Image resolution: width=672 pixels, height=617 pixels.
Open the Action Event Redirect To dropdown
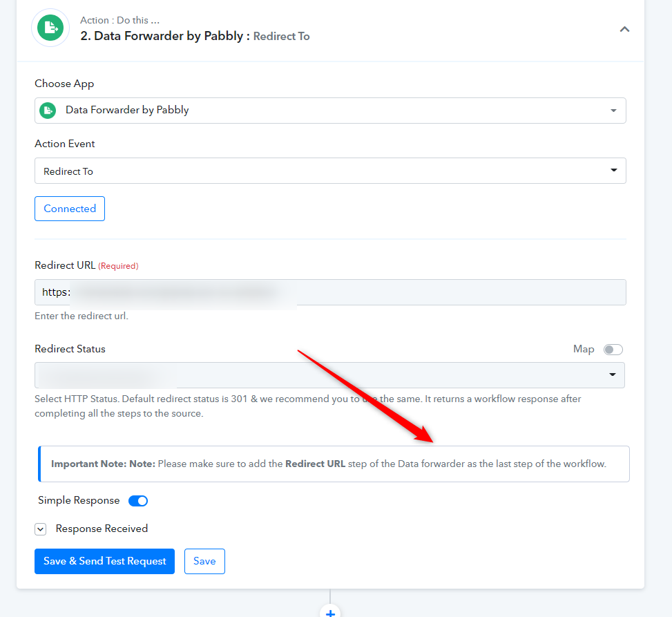click(330, 171)
